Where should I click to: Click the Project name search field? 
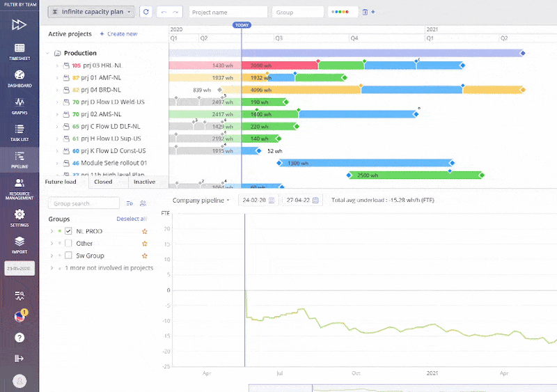click(228, 12)
